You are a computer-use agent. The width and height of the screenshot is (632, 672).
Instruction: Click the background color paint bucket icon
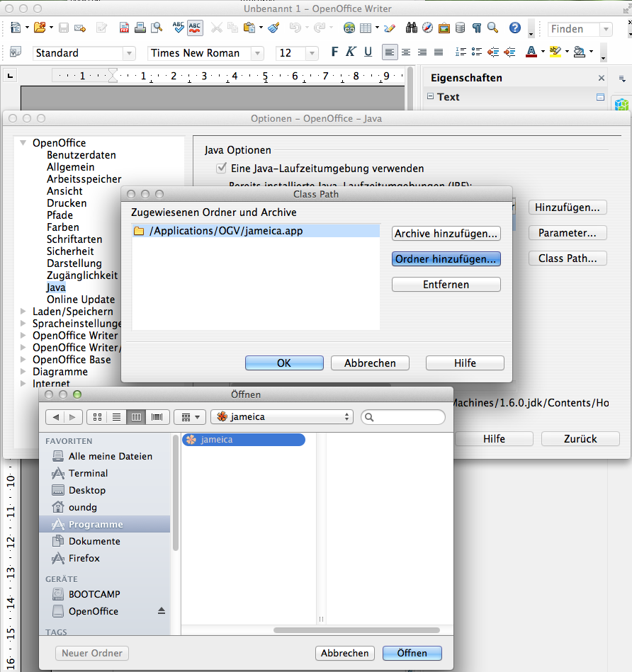(x=580, y=52)
